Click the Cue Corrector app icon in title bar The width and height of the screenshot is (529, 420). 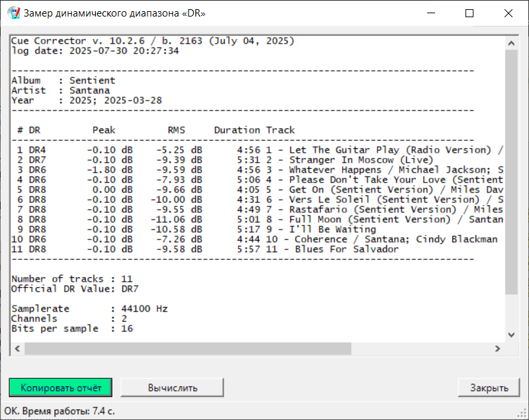pos(14,13)
